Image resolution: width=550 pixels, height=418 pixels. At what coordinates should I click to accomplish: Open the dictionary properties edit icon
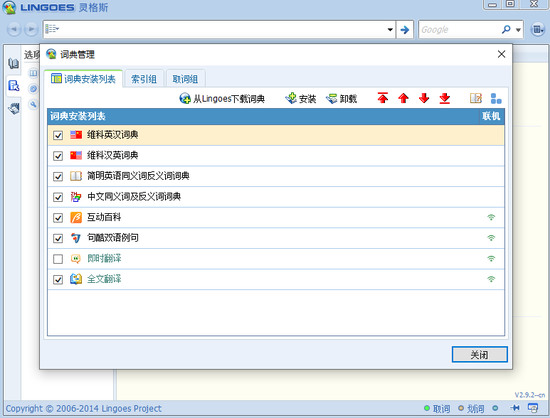tap(476, 98)
